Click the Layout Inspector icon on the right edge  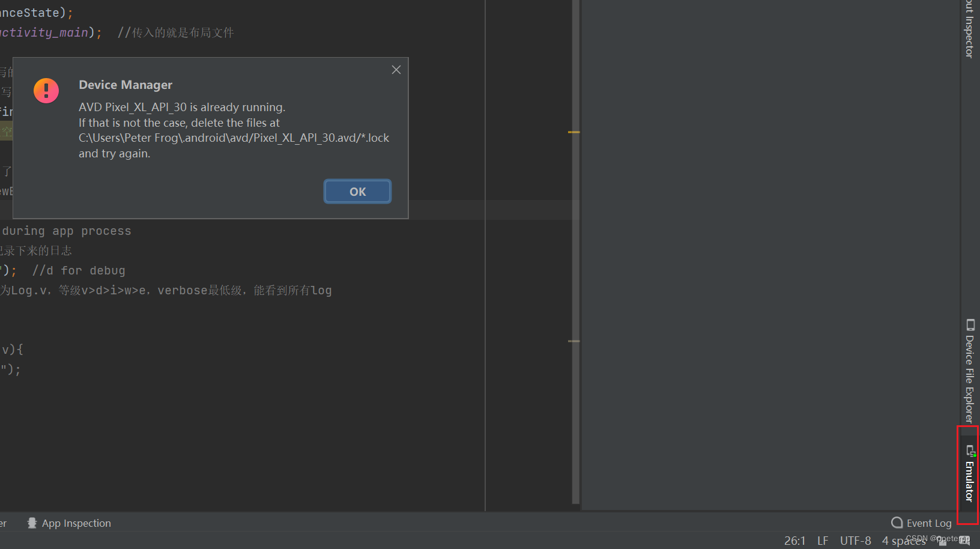click(x=969, y=27)
